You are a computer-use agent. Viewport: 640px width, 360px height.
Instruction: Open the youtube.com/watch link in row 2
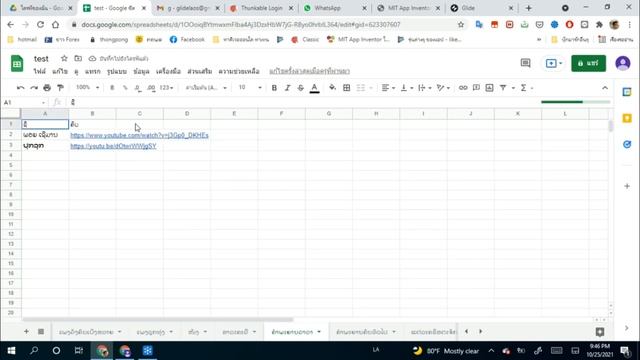(x=139, y=135)
